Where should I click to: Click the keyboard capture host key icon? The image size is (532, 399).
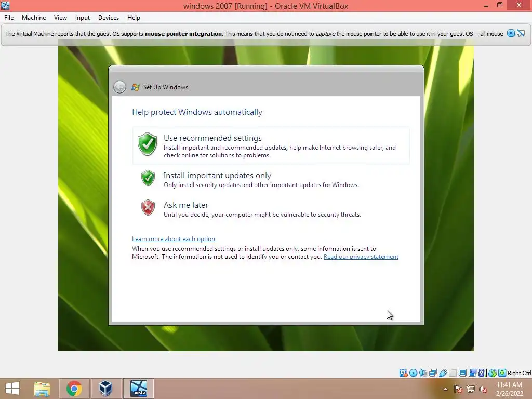point(502,373)
